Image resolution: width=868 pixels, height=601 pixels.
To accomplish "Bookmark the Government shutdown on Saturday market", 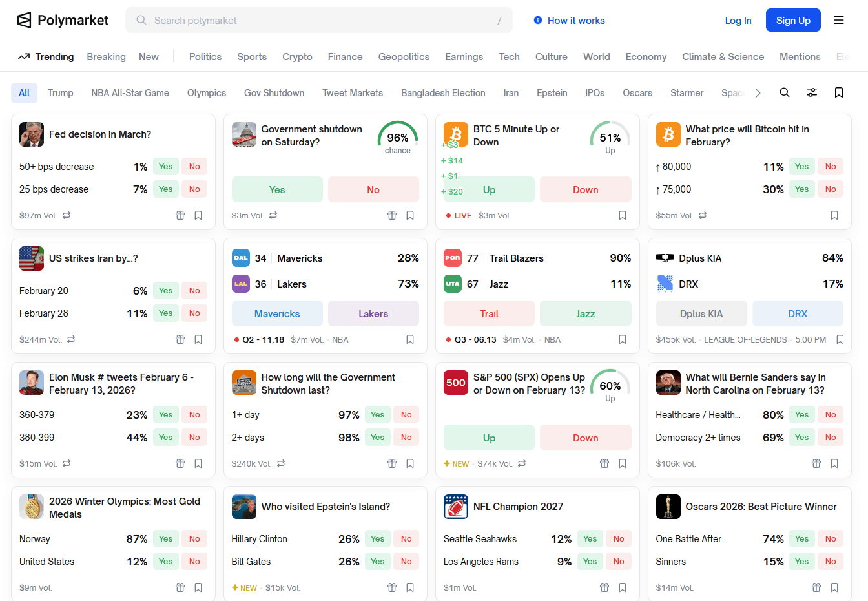I will (410, 215).
